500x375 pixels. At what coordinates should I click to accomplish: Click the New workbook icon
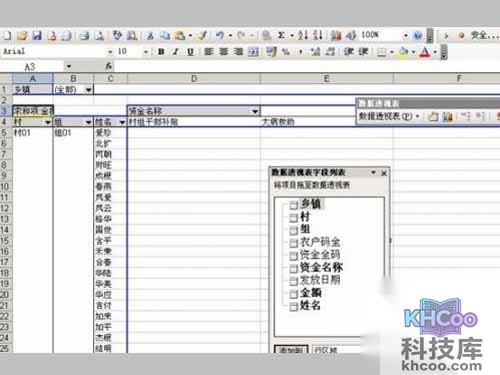[7, 35]
